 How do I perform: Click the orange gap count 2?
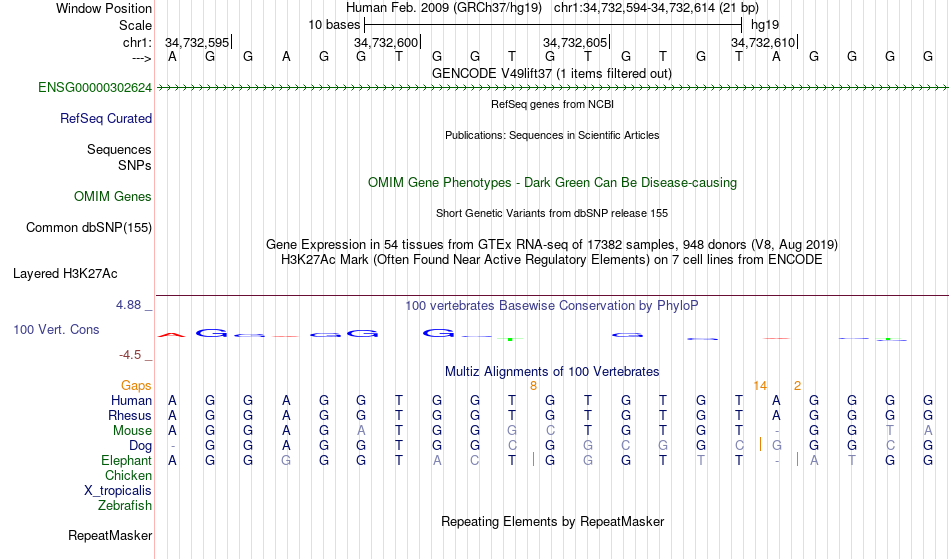click(797, 386)
